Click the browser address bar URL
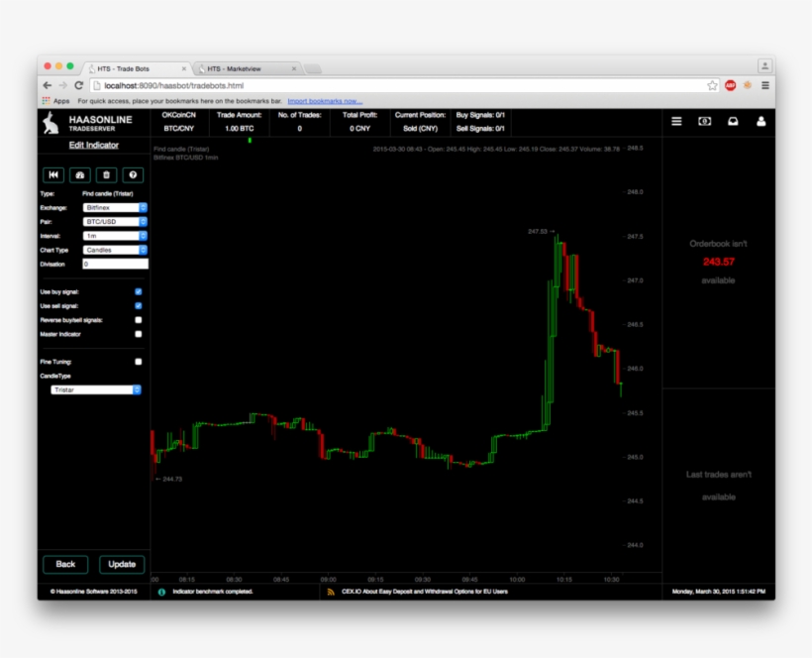 coord(174,85)
